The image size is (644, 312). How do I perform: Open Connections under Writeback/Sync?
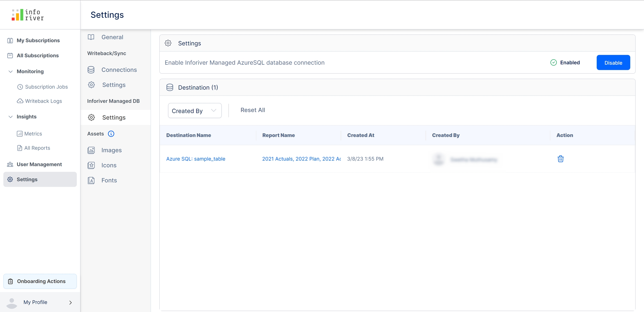(x=119, y=70)
